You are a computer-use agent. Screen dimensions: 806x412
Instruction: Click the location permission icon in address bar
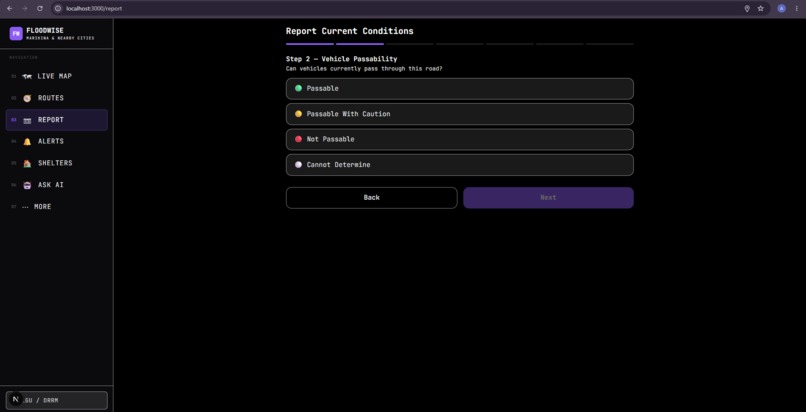tap(747, 8)
